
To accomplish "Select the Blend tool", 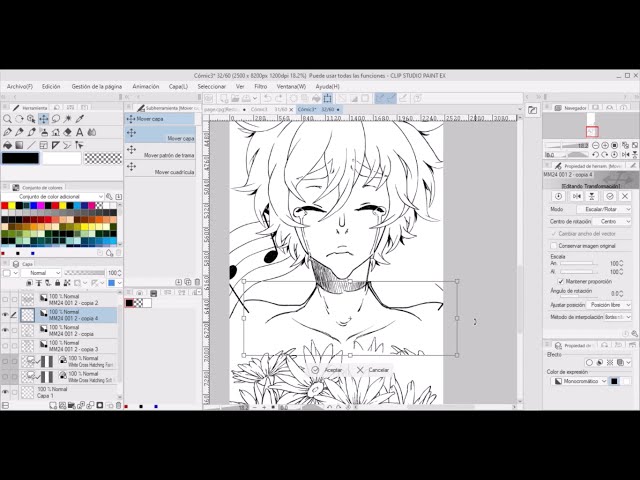I will tap(92, 132).
